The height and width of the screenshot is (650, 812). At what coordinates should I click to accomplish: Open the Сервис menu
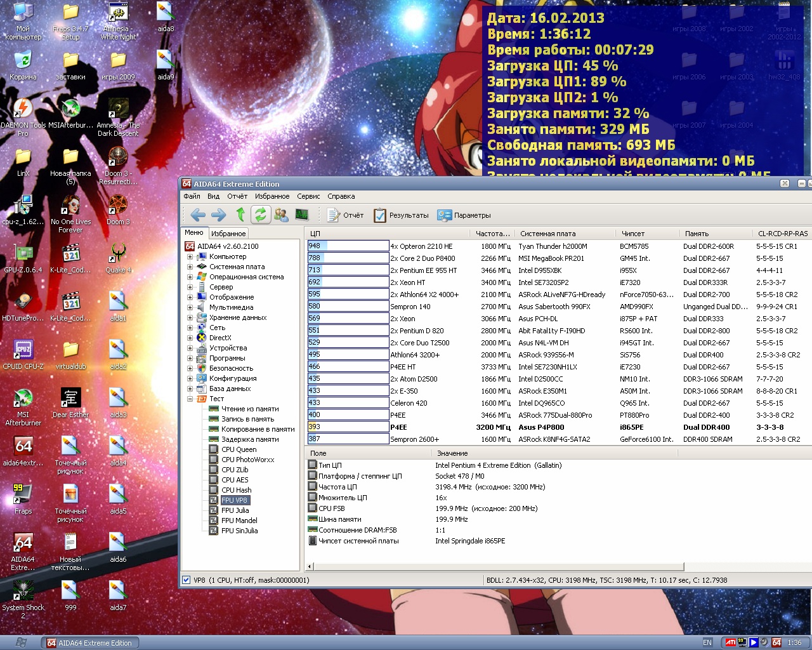pyautogui.click(x=308, y=196)
